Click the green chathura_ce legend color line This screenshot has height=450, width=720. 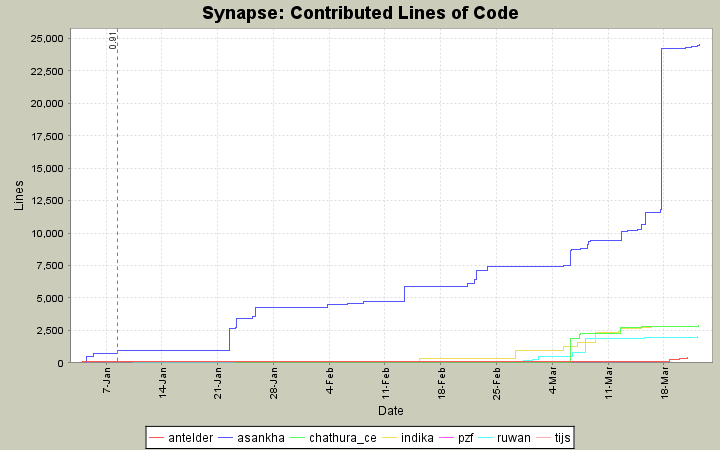298,438
